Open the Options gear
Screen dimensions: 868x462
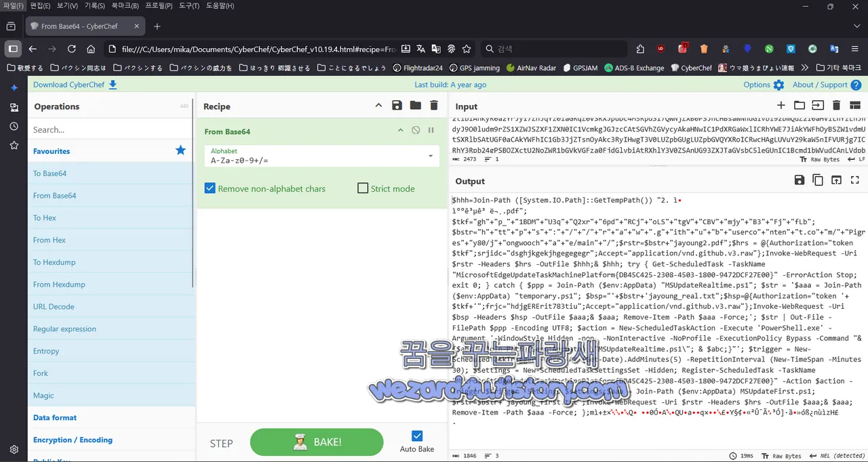point(764,85)
